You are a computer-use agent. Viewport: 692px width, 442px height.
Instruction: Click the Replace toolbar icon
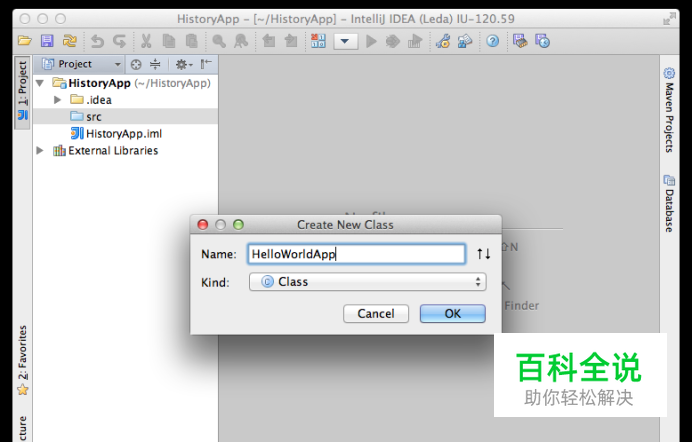[241, 41]
